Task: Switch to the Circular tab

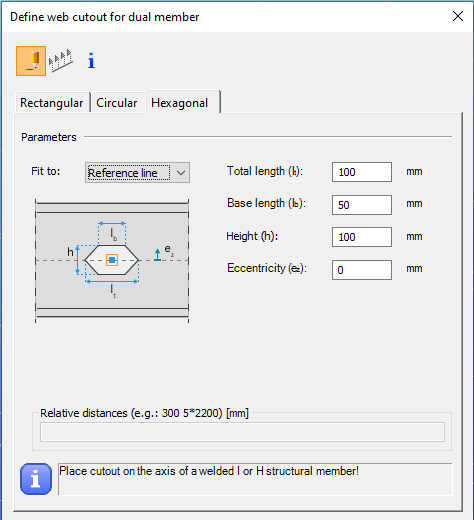Action: [117, 103]
